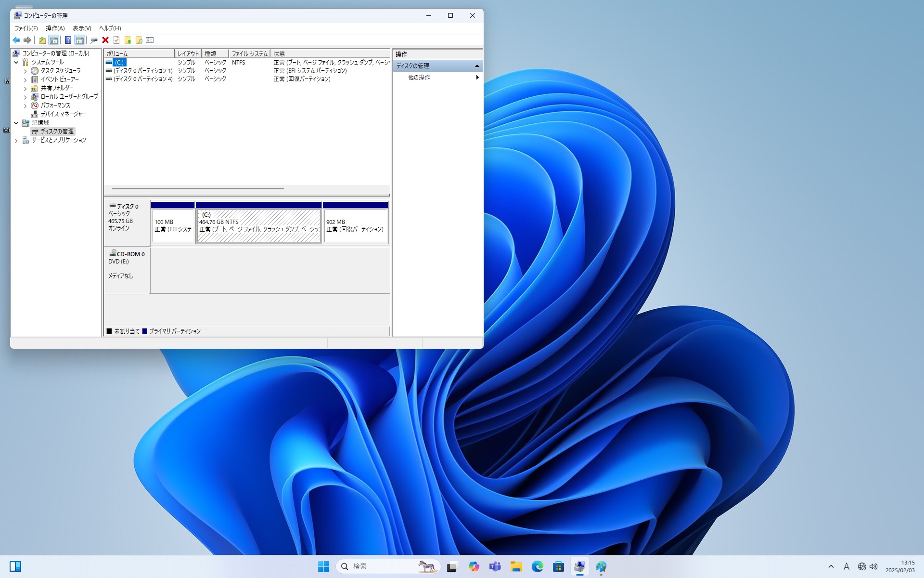Screen dimensions: 924x578
Task: Expand サービスとアプリケーション node
Action: (x=16, y=141)
